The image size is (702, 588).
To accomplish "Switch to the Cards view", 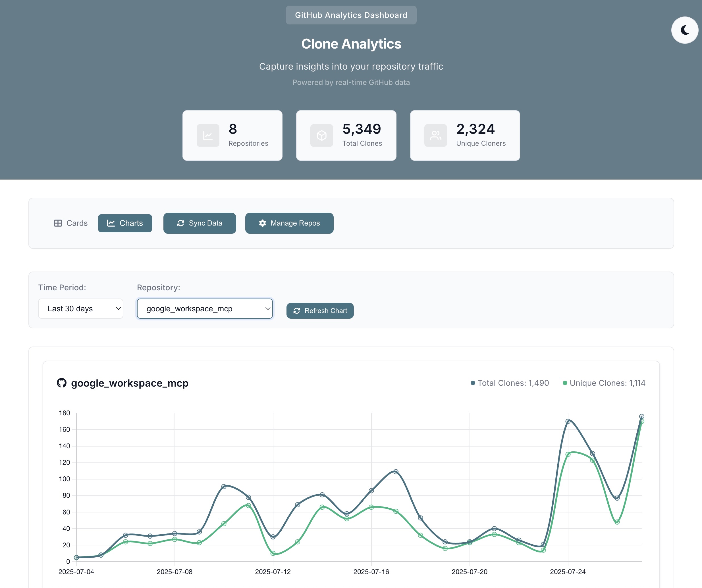I will click(x=71, y=223).
